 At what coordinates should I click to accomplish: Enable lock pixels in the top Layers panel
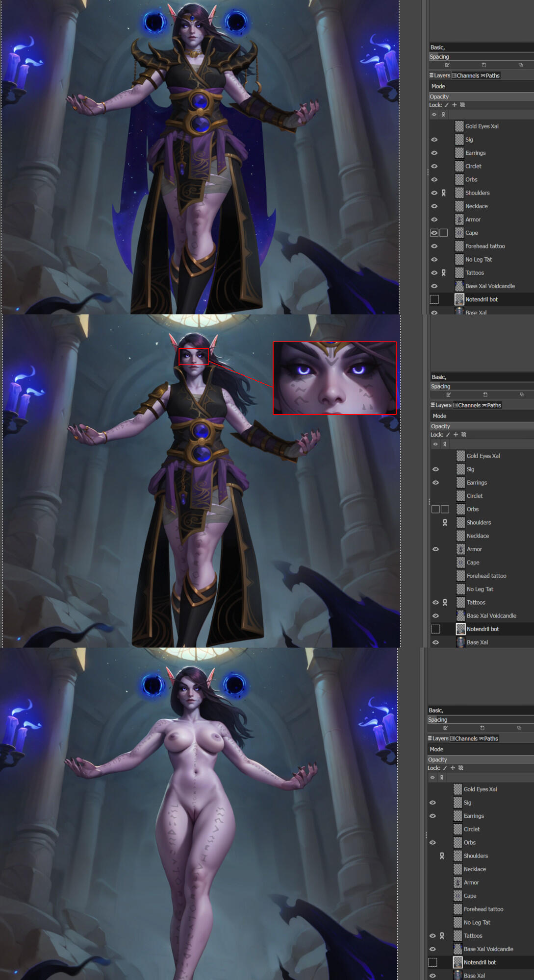coord(446,105)
